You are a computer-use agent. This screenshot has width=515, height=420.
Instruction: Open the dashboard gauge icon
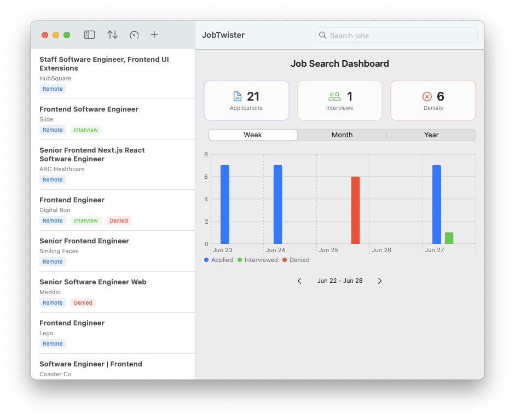134,35
